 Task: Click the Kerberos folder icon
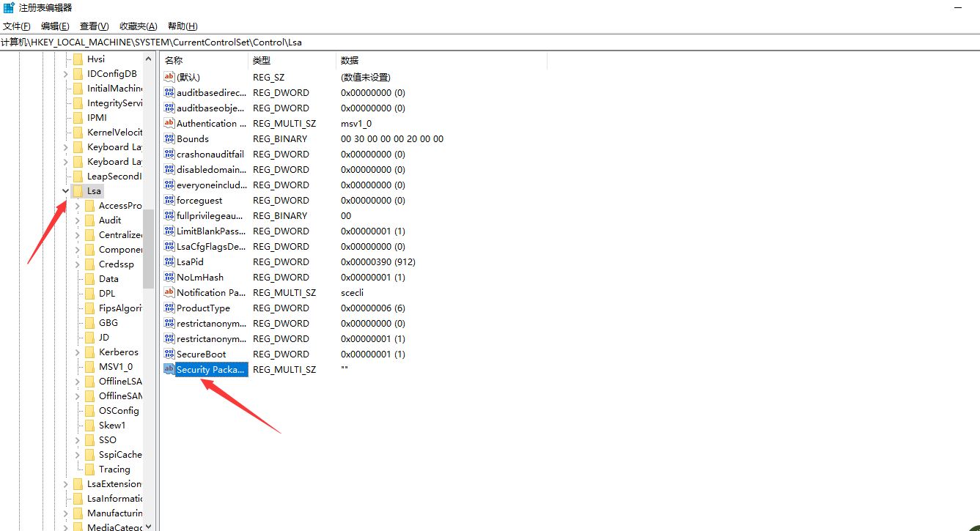pos(89,352)
